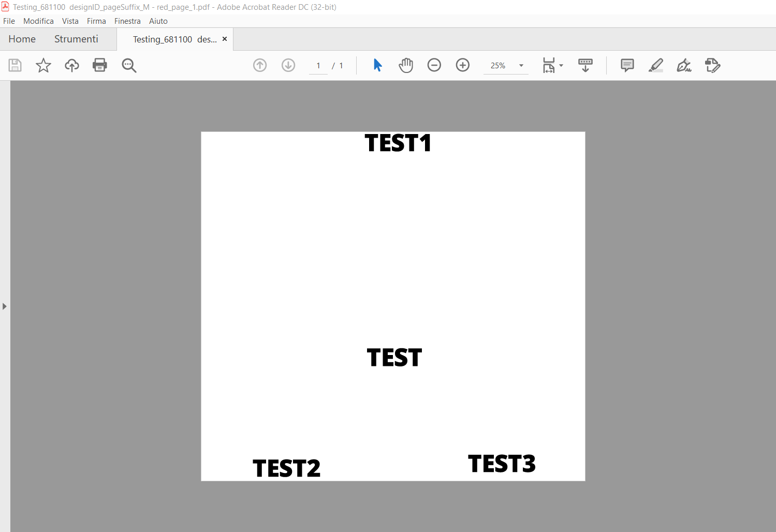
Task: Click the fit page width icon
Action: tap(549, 65)
